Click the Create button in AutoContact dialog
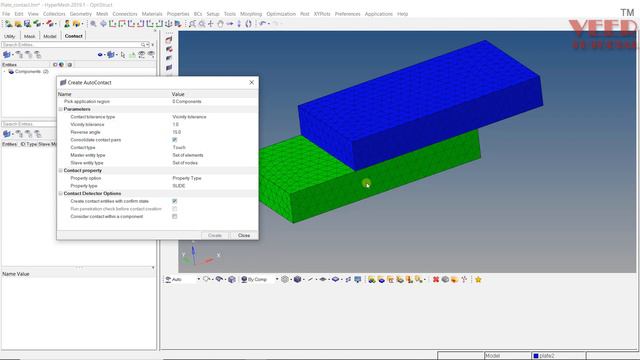The height and width of the screenshot is (360, 640). pyautogui.click(x=215, y=236)
